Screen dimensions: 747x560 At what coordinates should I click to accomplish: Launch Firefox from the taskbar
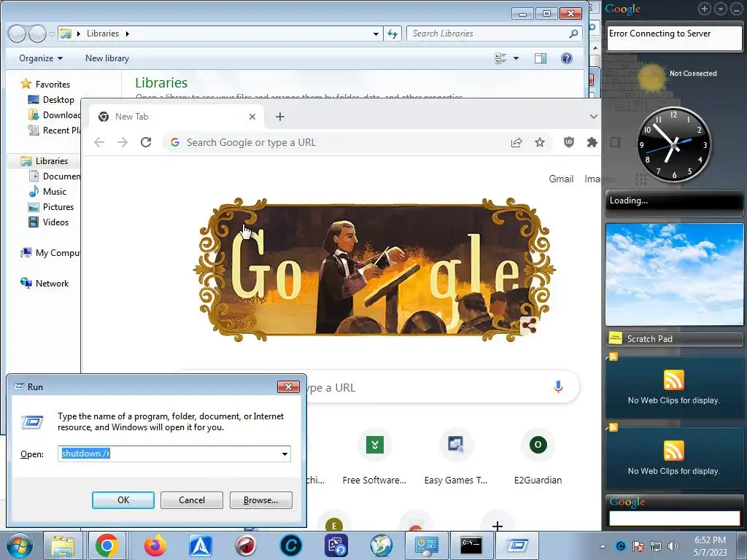pos(155,545)
